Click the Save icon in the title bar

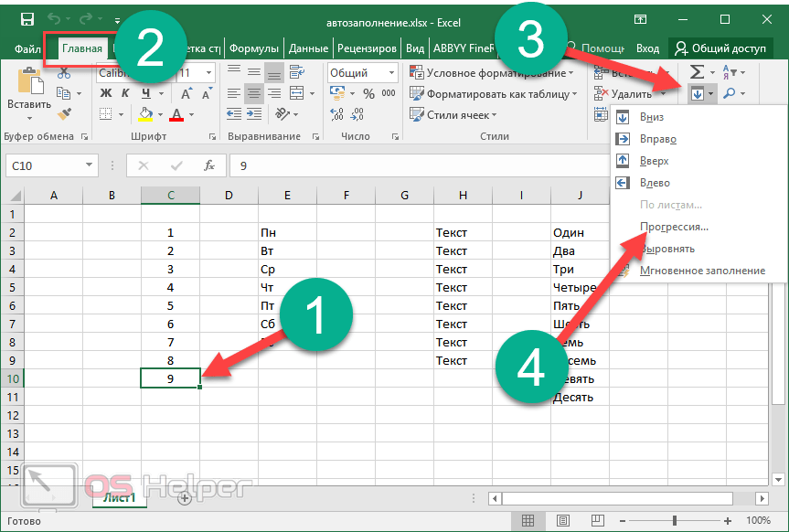27,19
